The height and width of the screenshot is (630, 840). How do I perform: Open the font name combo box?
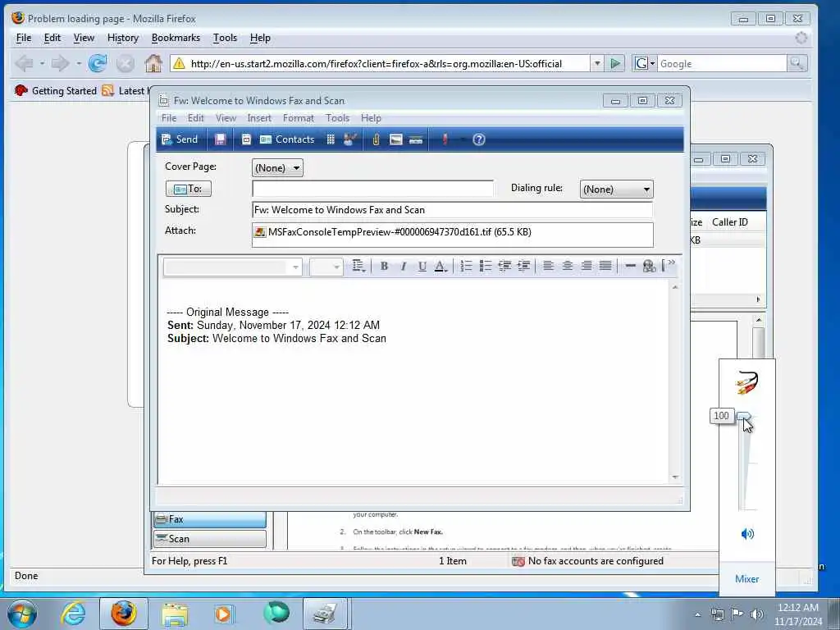pos(233,267)
